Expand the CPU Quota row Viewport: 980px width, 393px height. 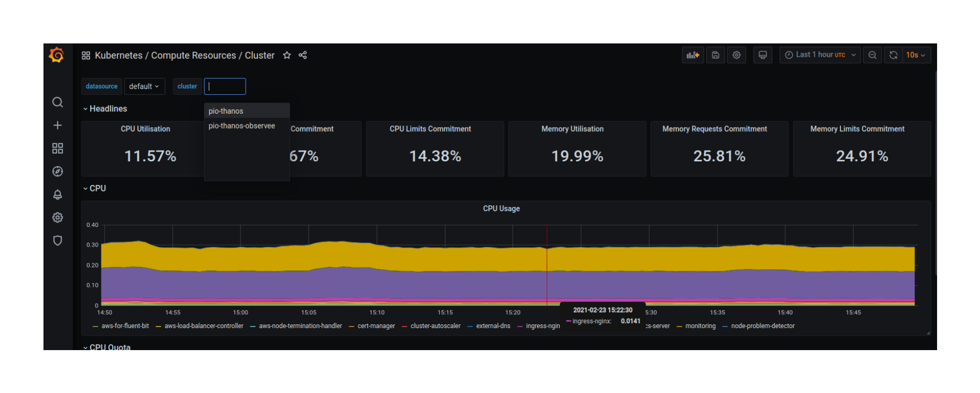107,346
